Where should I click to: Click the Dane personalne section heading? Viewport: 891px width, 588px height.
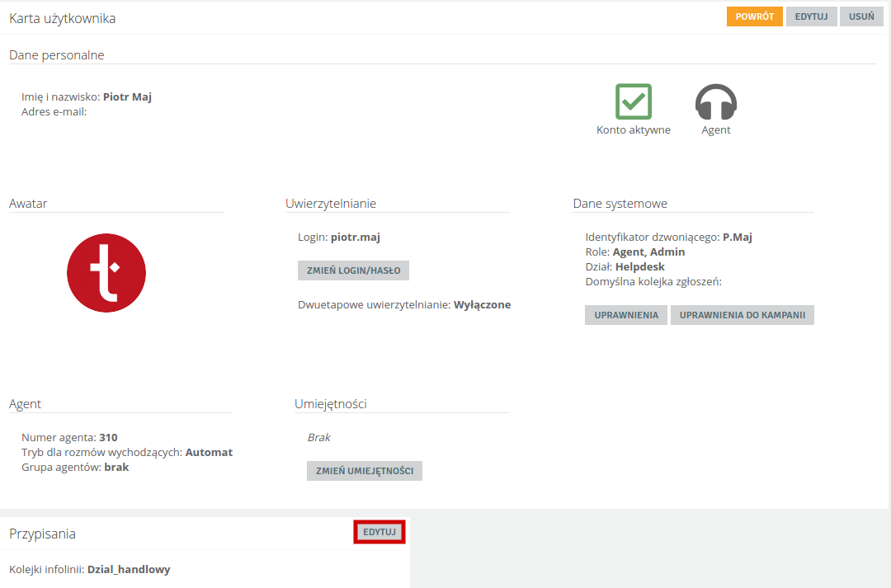point(57,55)
